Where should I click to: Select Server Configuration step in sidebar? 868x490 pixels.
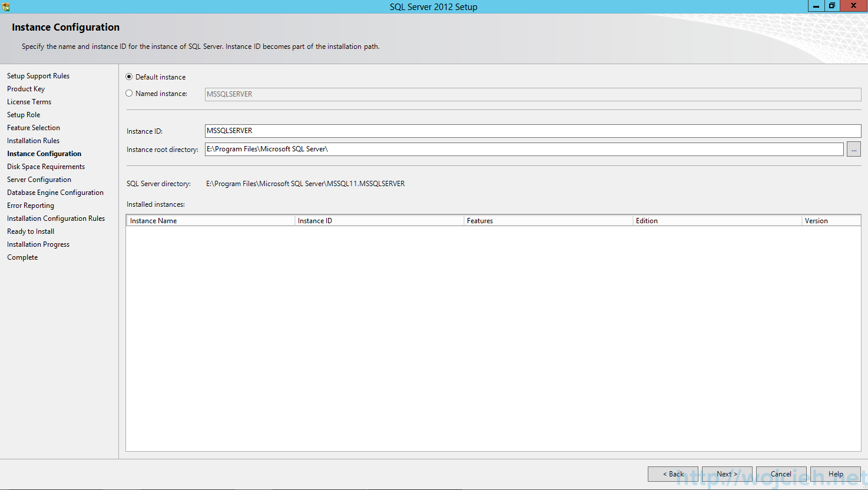[39, 180]
